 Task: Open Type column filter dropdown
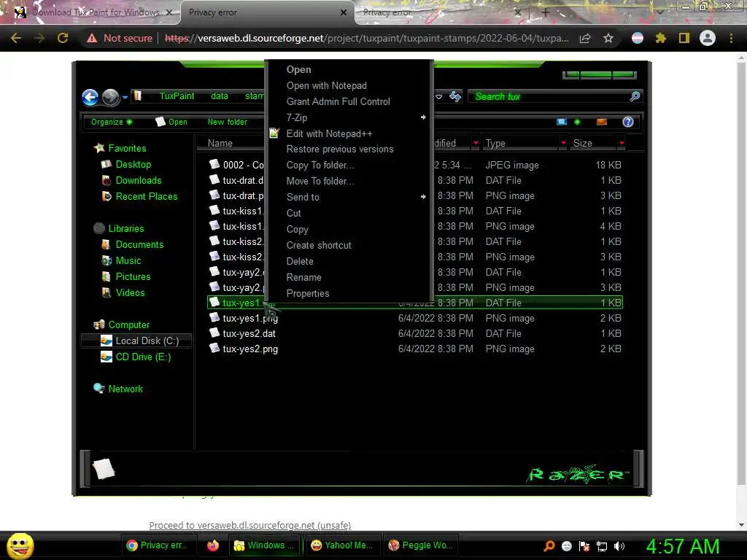[564, 143]
